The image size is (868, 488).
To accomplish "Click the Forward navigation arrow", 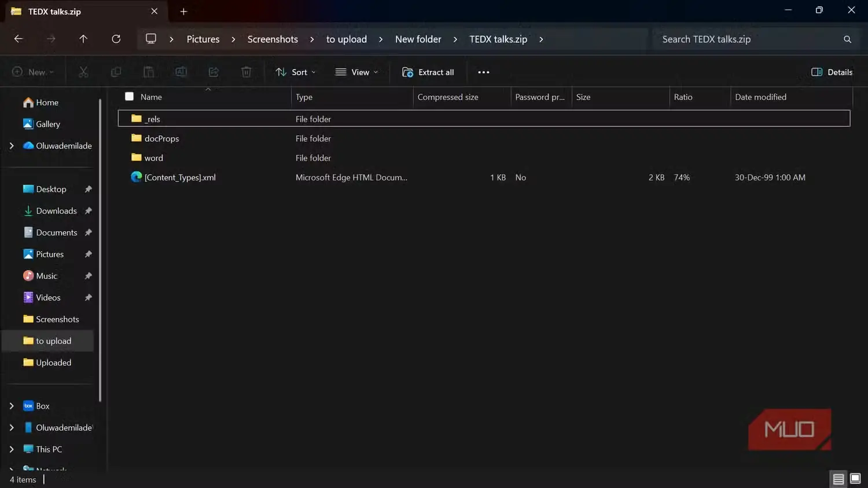I will 51,39.
